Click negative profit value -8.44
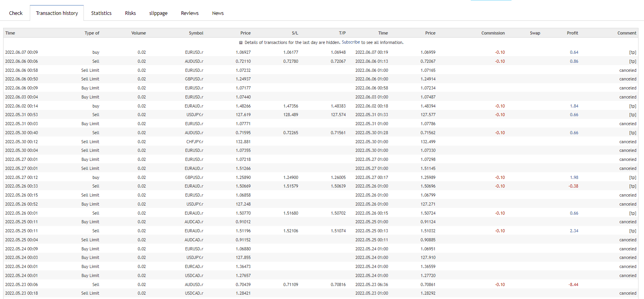Viewport: 644px width, 299px height. [573, 284]
